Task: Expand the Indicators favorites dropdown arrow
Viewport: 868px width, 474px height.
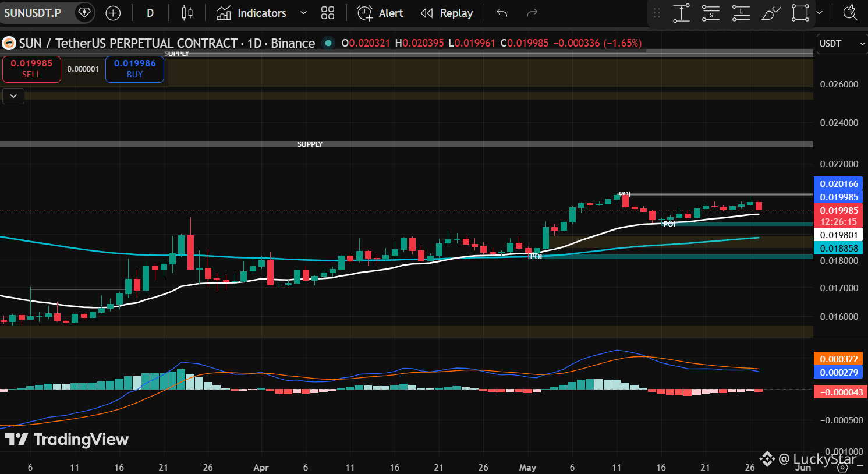Action: [303, 13]
